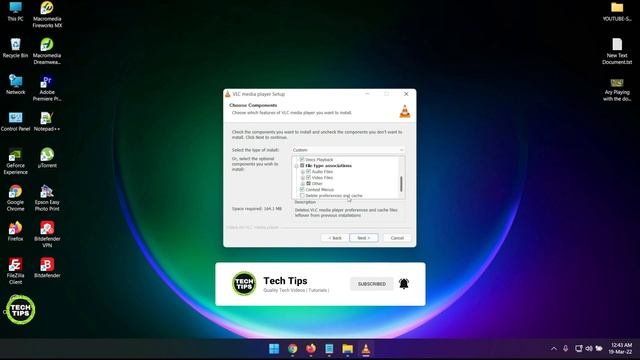The image size is (640, 360).
Task: Toggle the File type associations checkbox
Action: click(302, 165)
